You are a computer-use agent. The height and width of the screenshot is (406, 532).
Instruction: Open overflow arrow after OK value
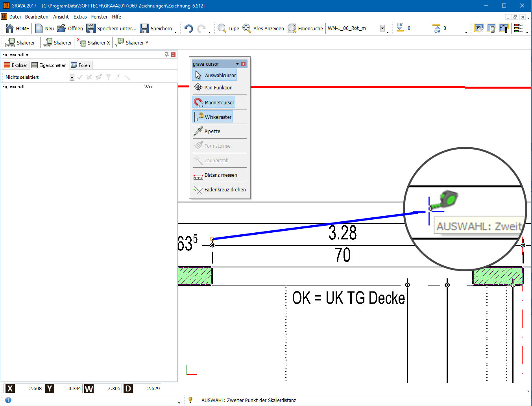coord(466,32)
